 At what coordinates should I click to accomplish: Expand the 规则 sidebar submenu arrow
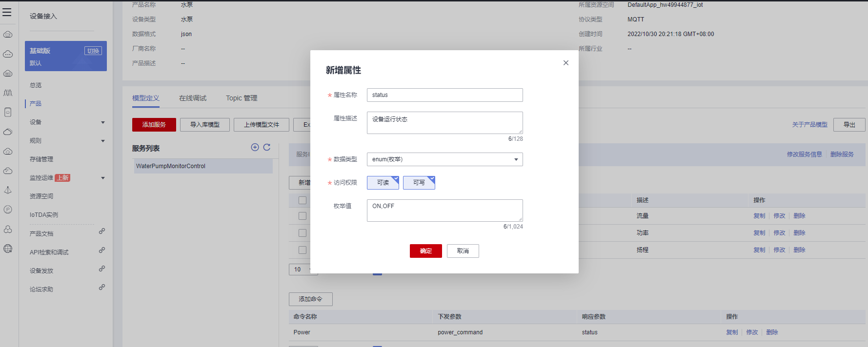pos(103,141)
